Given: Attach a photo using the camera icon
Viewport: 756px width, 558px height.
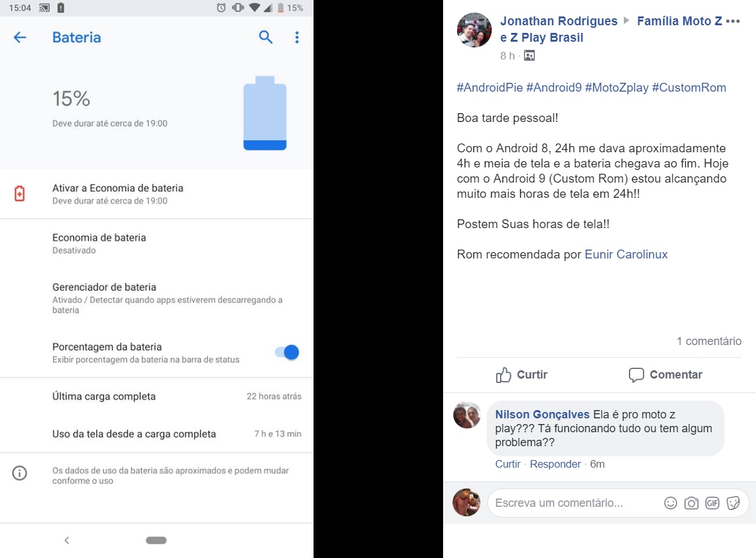Looking at the screenshot, I should [692, 503].
